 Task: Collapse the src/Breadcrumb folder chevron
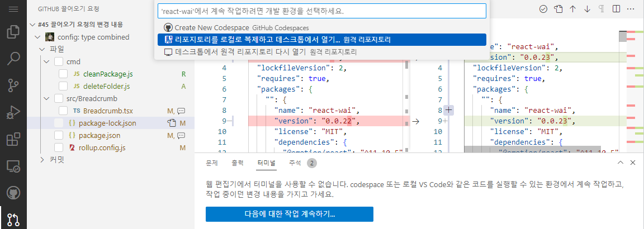coord(46,98)
